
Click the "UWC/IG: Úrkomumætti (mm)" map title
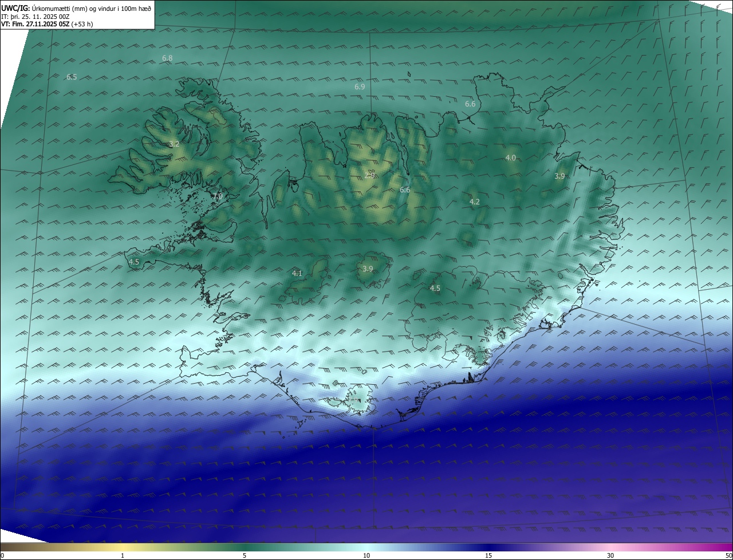[76, 8]
